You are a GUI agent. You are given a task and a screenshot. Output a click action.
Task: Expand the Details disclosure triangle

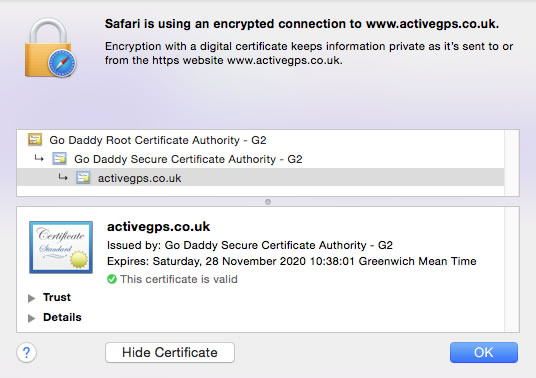coord(31,318)
